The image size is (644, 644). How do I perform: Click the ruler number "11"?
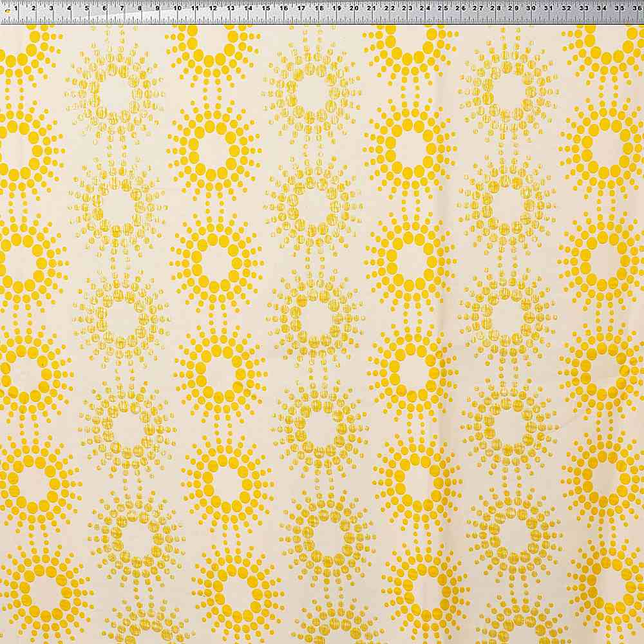(194, 8)
